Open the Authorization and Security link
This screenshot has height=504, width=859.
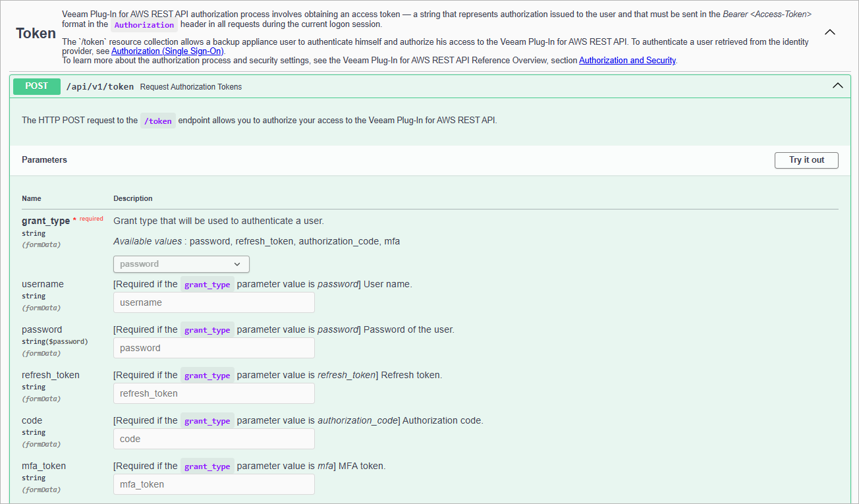(627, 61)
